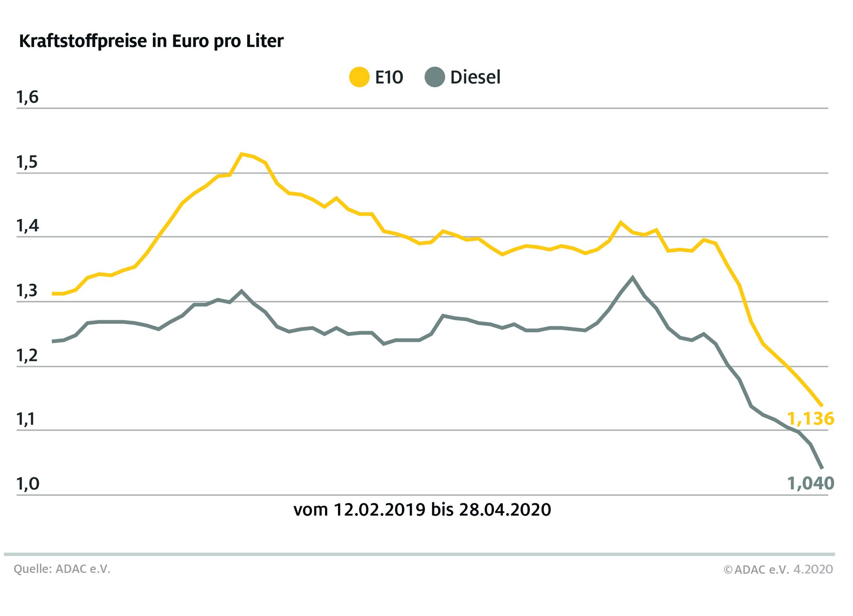This screenshot has height=616, width=853.
Task: Click the highest peak of the E10 line
Action: tap(241, 154)
